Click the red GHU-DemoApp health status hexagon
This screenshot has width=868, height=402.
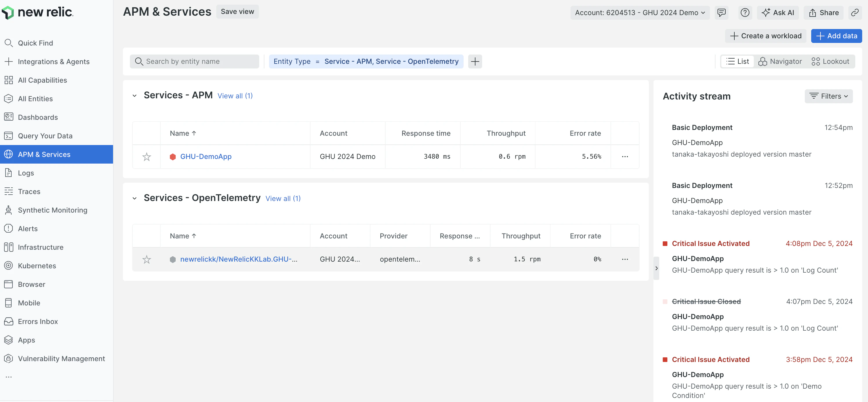[x=172, y=157]
